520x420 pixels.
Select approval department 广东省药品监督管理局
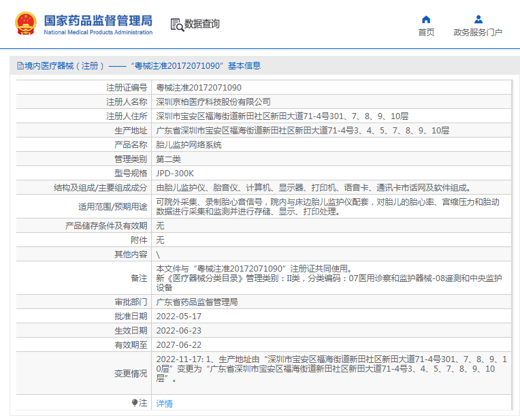pyautogui.click(x=197, y=302)
